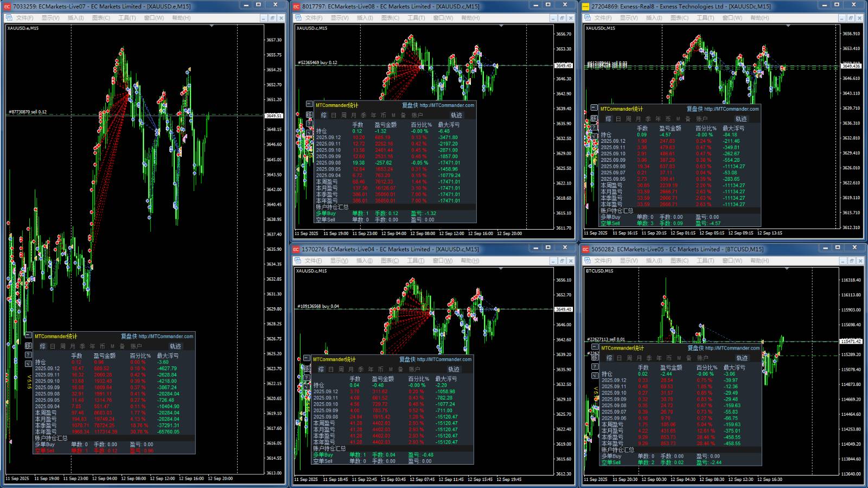
Task: Click the order label #109136568 buy 0.04
Action: pyautogui.click(x=318, y=306)
